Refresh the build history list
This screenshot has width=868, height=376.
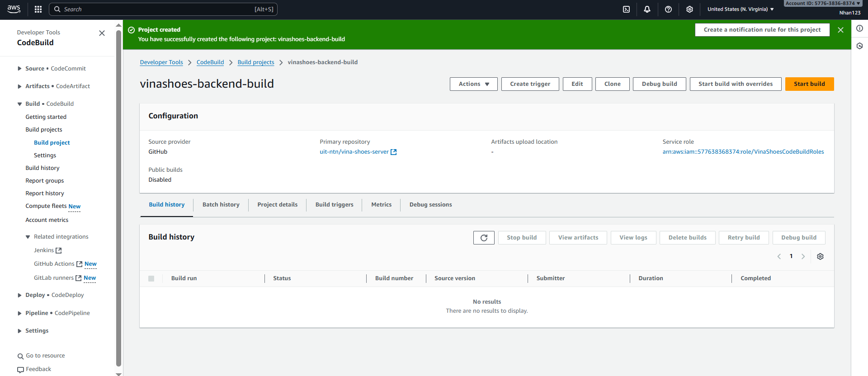tap(484, 238)
